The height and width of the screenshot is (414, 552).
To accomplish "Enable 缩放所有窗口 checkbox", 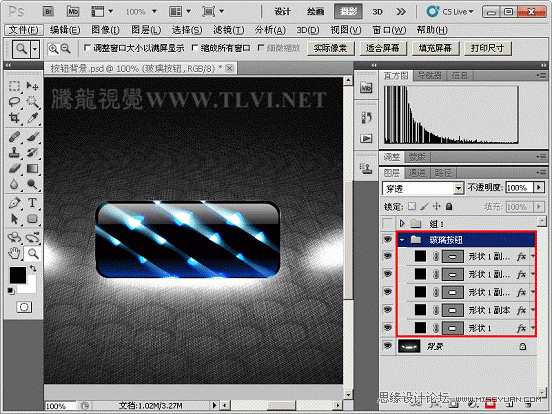I will click(195, 48).
